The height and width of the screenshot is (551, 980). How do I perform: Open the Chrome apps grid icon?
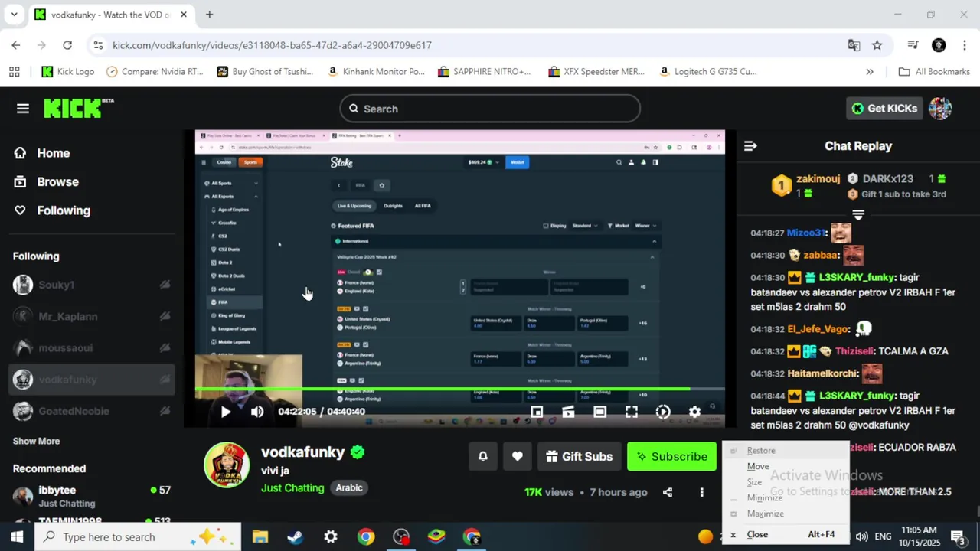click(14, 72)
